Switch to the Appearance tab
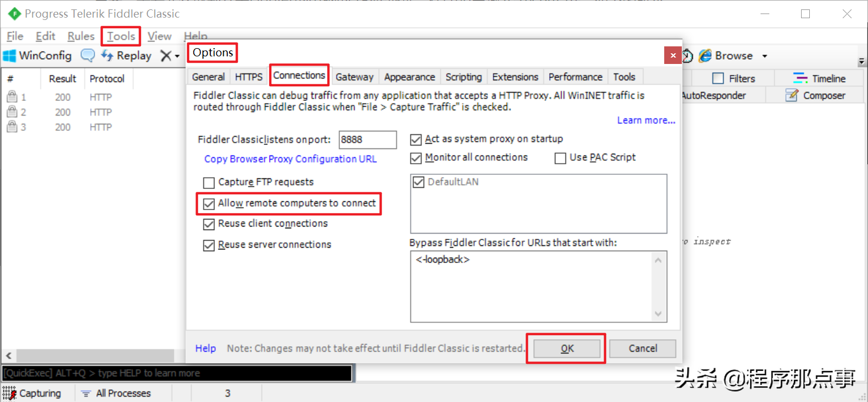The width and height of the screenshot is (868, 402). 409,77
